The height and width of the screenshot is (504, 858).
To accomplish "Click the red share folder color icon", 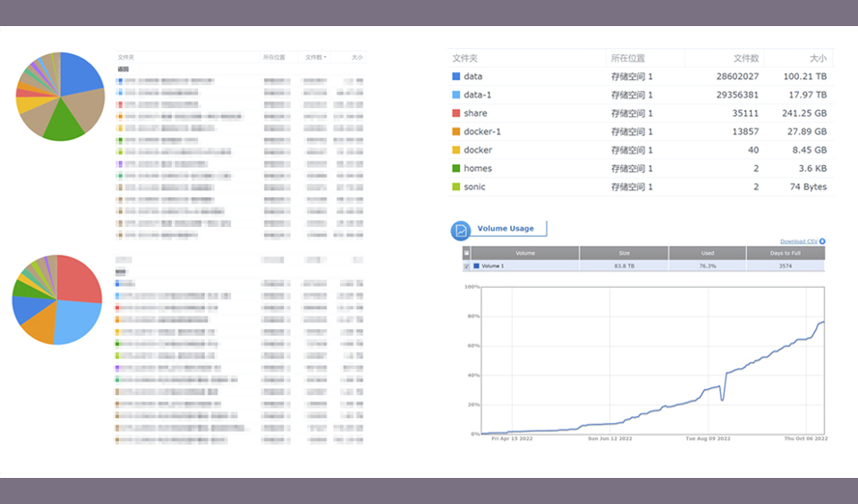I will coord(456,113).
